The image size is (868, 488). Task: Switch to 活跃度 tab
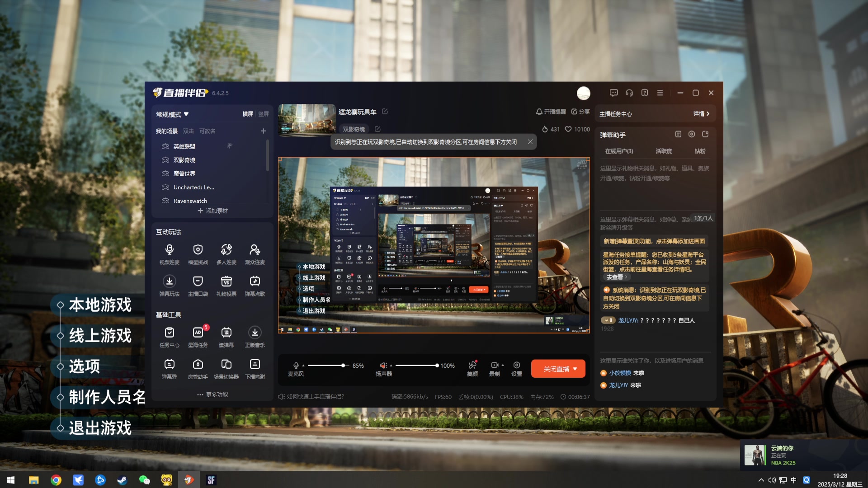pos(664,151)
